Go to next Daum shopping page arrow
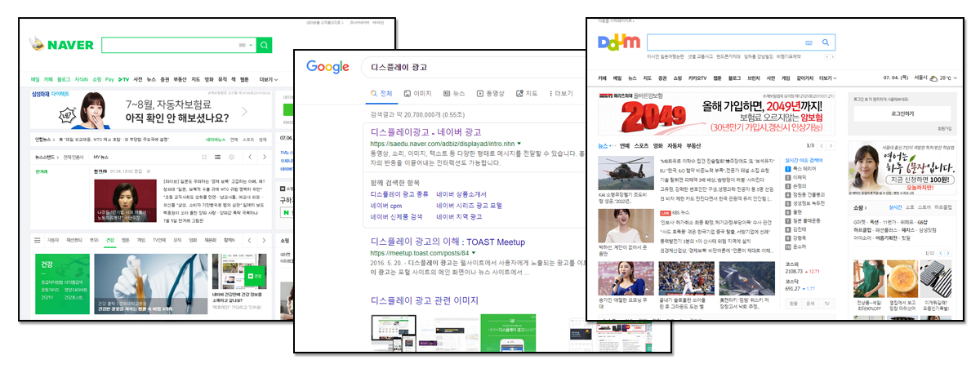Image resolution: width=980 pixels, height=373 pixels. pyautogui.click(x=950, y=252)
